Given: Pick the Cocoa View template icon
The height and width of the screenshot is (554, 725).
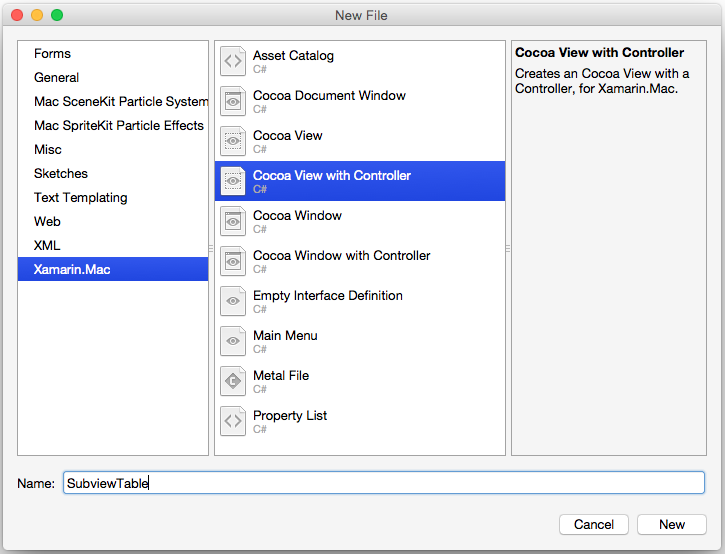Looking at the screenshot, I should coord(233,141).
